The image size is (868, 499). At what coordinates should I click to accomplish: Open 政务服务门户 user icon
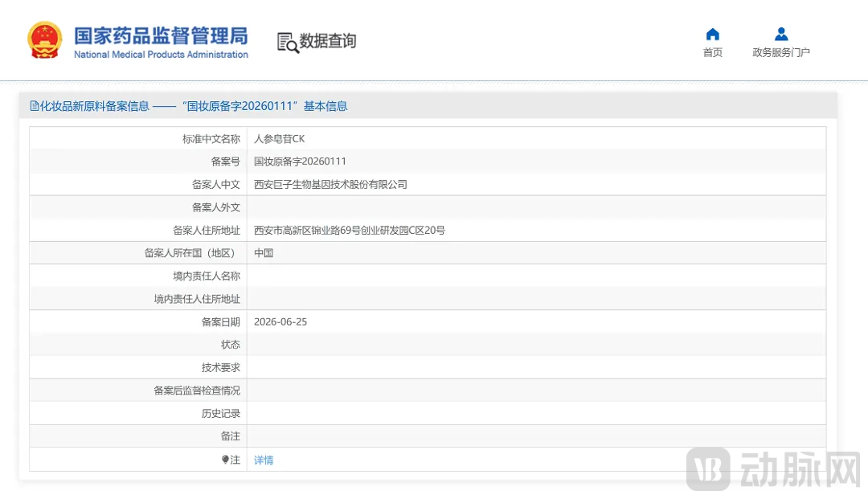pyautogui.click(x=781, y=35)
